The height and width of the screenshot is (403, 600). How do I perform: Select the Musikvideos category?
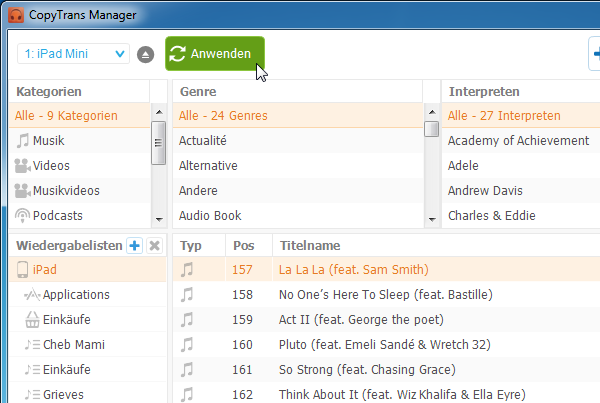point(79,191)
